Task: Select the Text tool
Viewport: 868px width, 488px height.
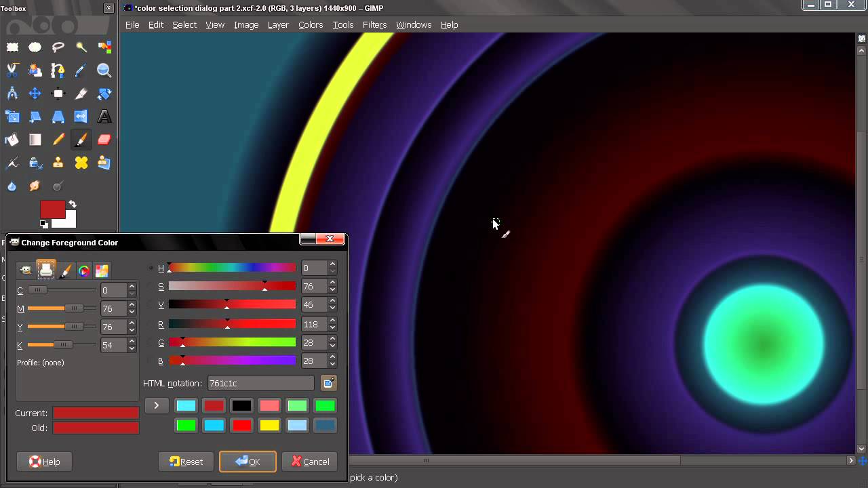Action: tap(104, 117)
